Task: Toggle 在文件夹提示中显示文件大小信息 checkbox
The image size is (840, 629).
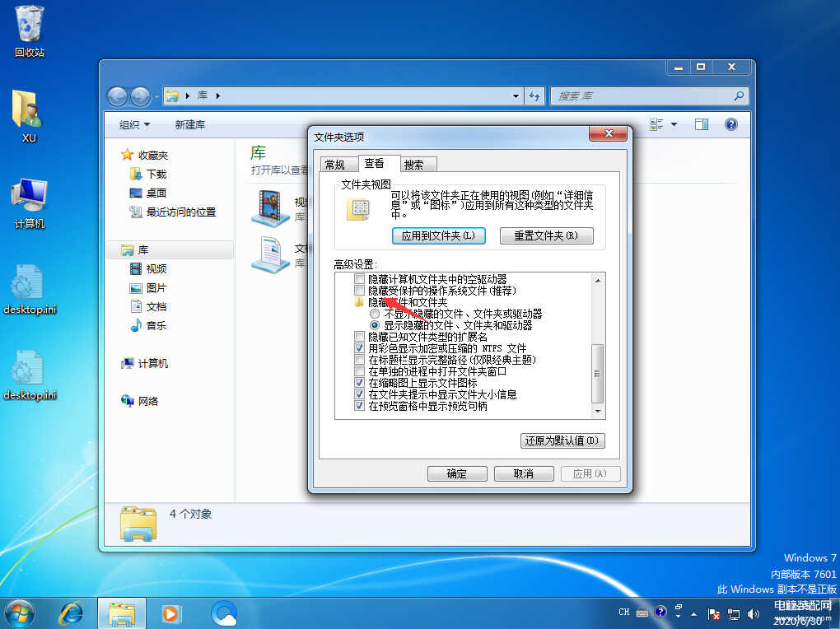Action: [359, 394]
